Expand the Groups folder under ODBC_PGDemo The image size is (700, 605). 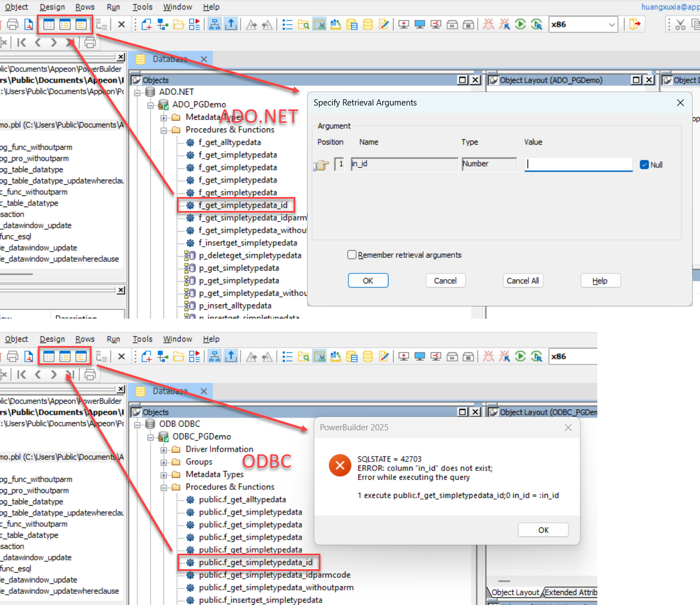(x=164, y=462)
